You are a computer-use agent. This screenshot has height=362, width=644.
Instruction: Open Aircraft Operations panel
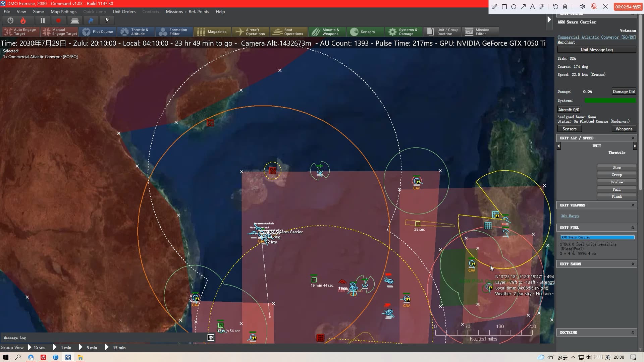point(250,32)
